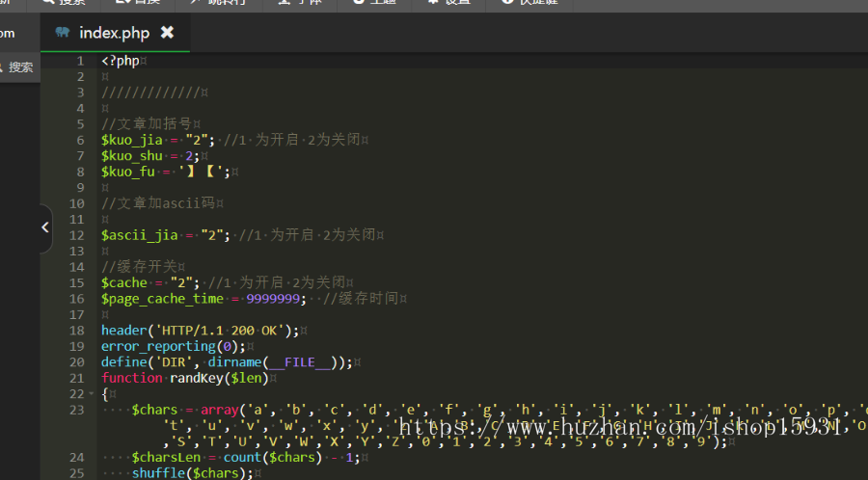Open the 主题 theme picker in toolbar
Image resolution: width=868 pixels, height=480 pixels.
click(x=373, y=3)
